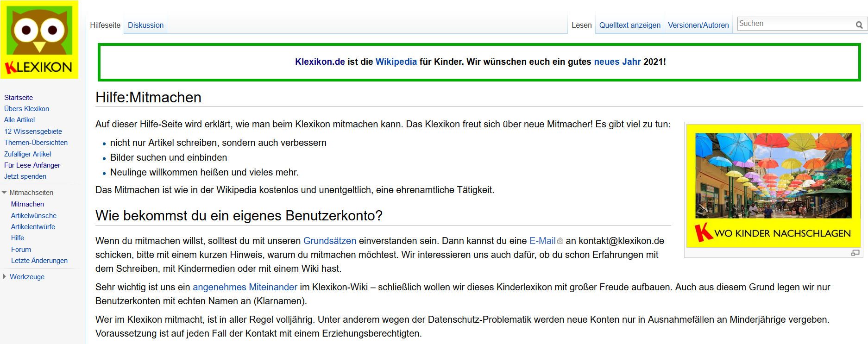
Task: Open the Artikelwünsche sidebar link
Action: tap(34, 216)
